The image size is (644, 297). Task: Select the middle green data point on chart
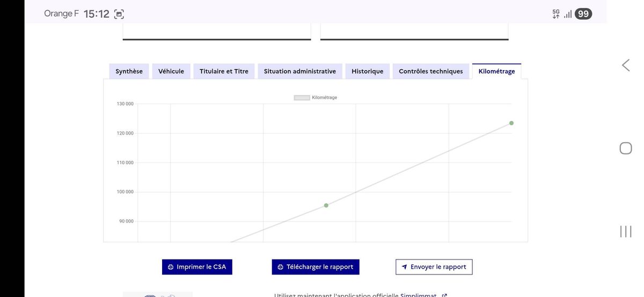(x=326, y=205)
